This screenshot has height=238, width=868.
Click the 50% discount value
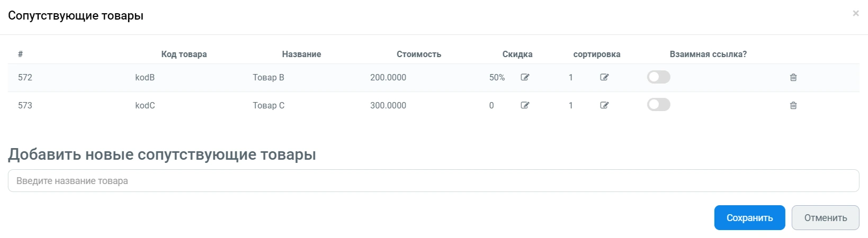click(497, 78)
